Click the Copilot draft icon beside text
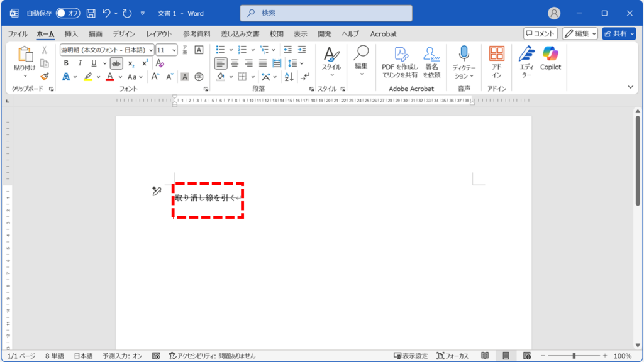The height and width of the screenshot is (362, 644). [x=157, y=191]
